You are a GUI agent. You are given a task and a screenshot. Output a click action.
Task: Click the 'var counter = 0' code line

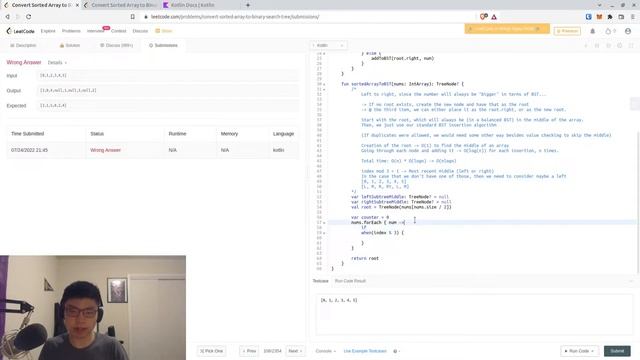370,218
